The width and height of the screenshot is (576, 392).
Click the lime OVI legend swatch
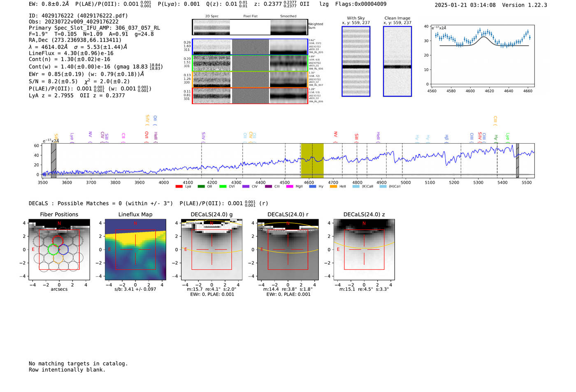[223, 186]
